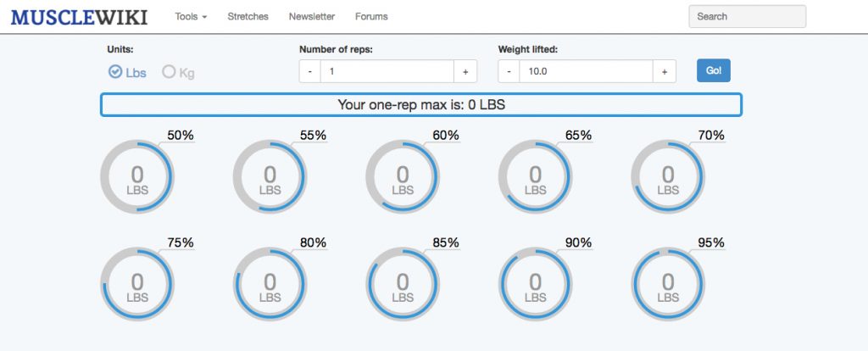Decrease weight lifted with minus button
Screen dimensions: 868x351
[509, 71]
